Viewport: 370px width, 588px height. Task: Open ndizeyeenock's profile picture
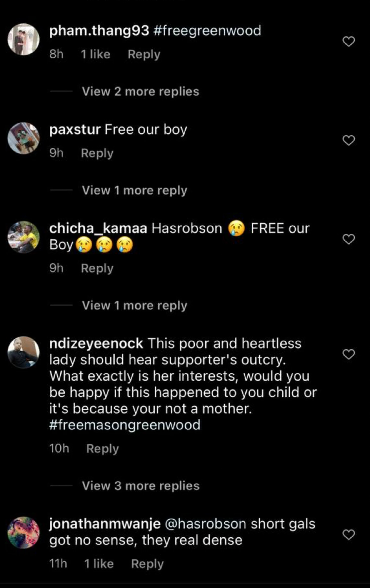click(24, 352)
